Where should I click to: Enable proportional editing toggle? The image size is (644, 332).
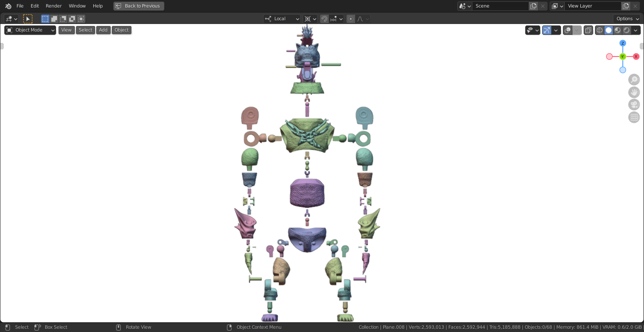[351, 19]
